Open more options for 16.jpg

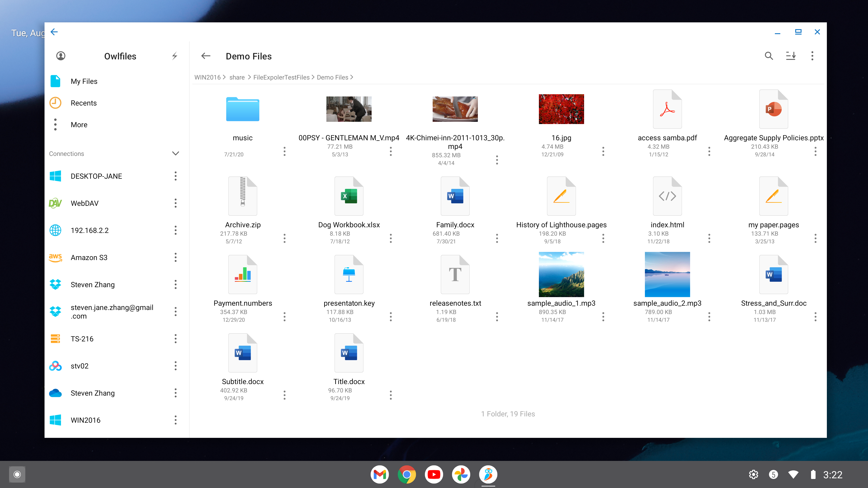603,151
